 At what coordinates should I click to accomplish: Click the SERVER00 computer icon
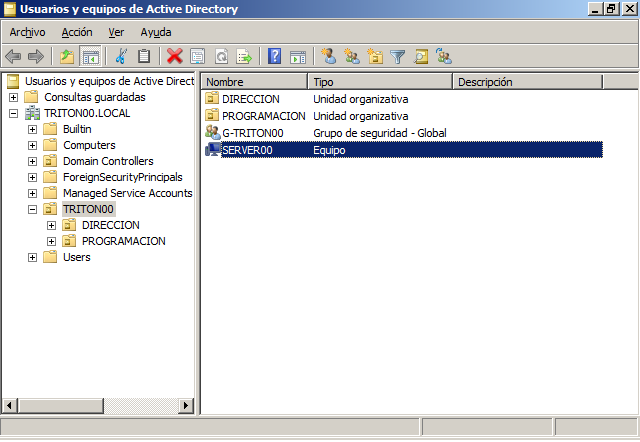pos(212,150)
